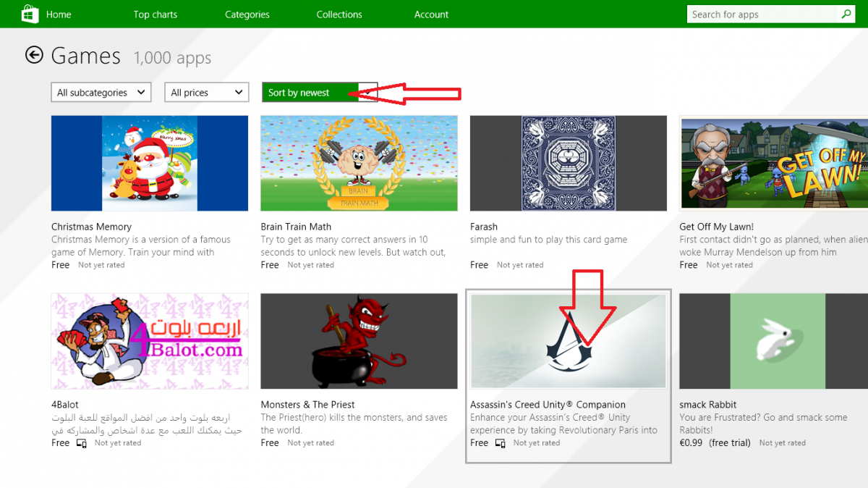Screen dimensions: 868x488
Task: Open the Collections menu
Action: [339, 14]
